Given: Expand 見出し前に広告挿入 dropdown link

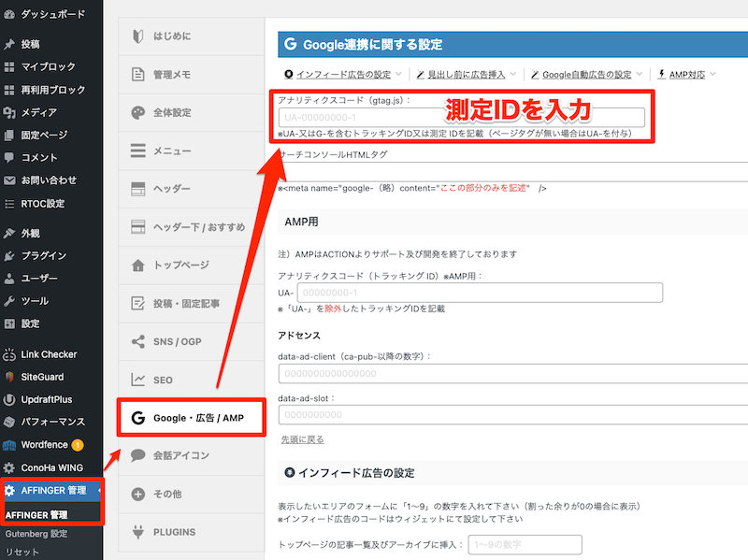Looking at the screenshot, I should 467,74.
